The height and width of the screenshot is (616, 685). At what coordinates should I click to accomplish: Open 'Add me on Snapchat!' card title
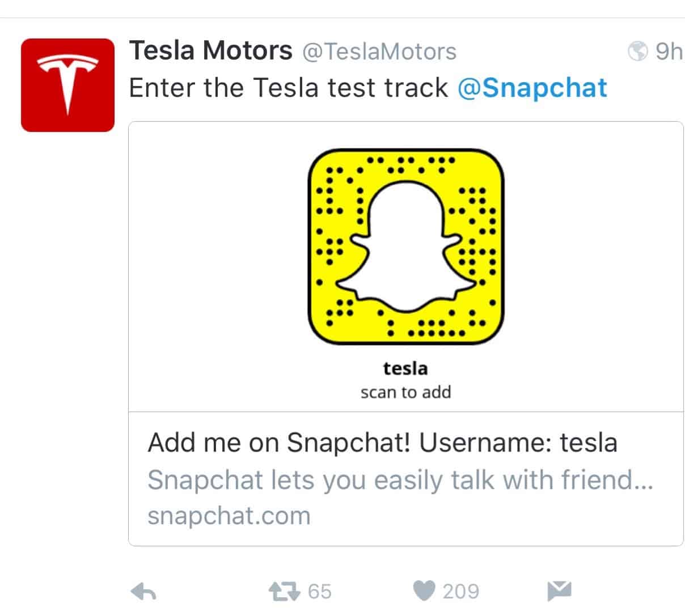382,443
